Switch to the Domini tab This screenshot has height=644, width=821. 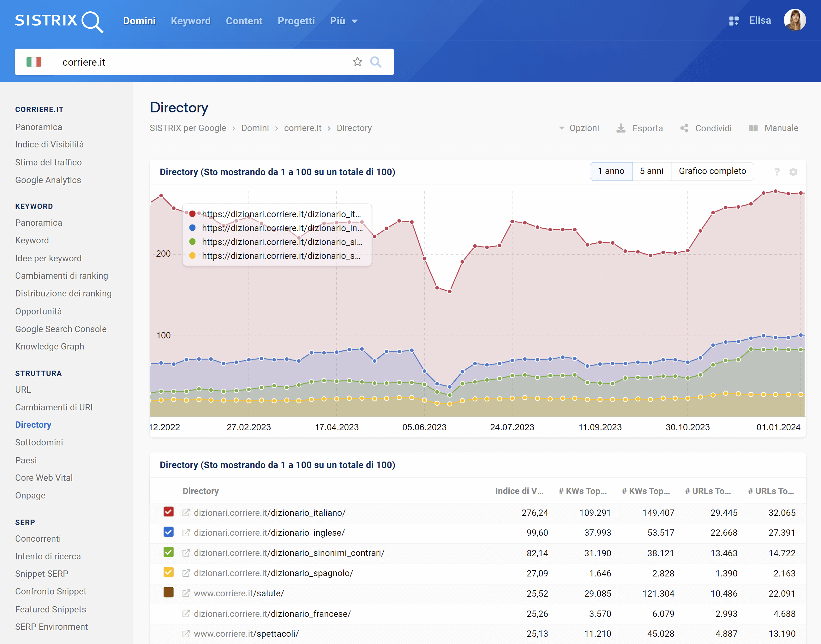pos(139,21)
